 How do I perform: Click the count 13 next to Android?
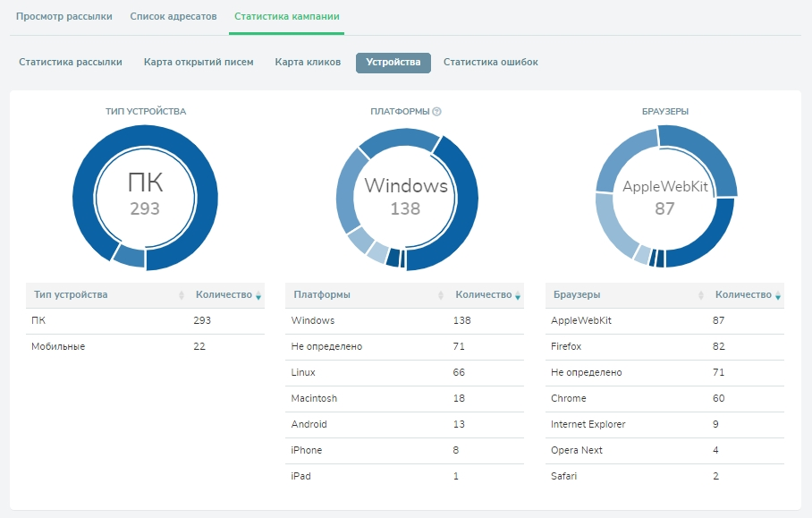pyautogui.click(x=459, y=424)
